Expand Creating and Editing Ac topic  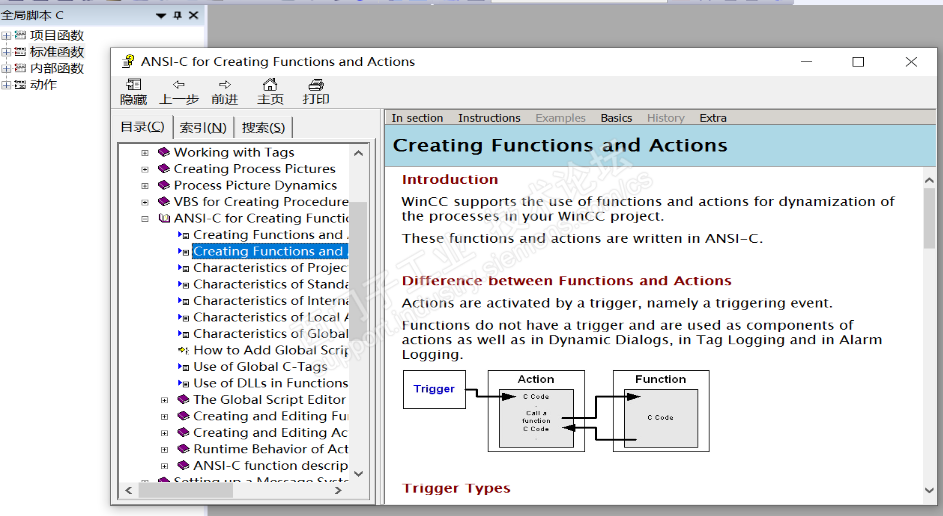(x=164, y=433)
